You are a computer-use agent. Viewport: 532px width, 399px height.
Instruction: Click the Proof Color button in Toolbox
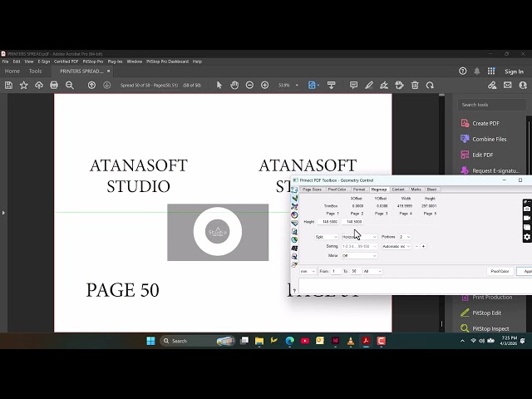[x=500, y=272]
